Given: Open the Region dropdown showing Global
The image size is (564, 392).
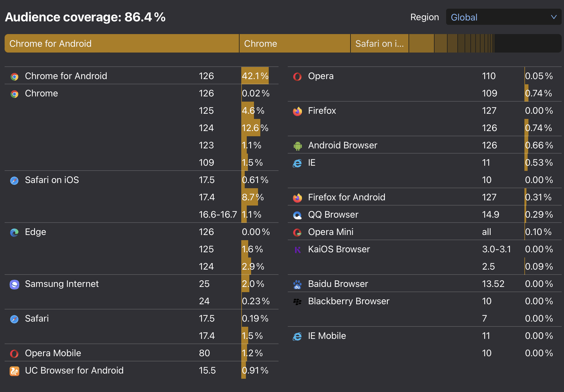Looking at the screenshot, I should [503, 17].
